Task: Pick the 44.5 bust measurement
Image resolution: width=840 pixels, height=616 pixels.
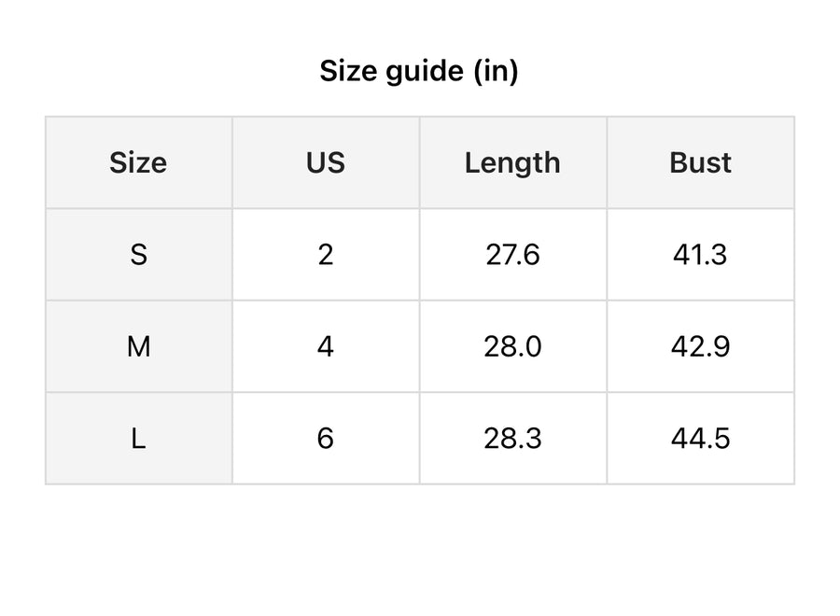Action: (700, 438)
